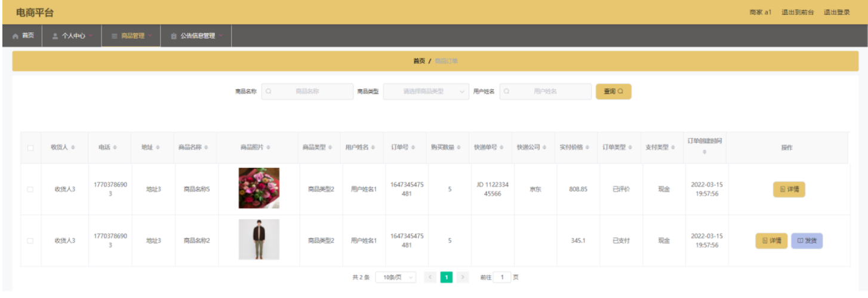868x298 pixels.
Task: Click the sort icon on 地址 column
Action: click(x=158, y=148)
